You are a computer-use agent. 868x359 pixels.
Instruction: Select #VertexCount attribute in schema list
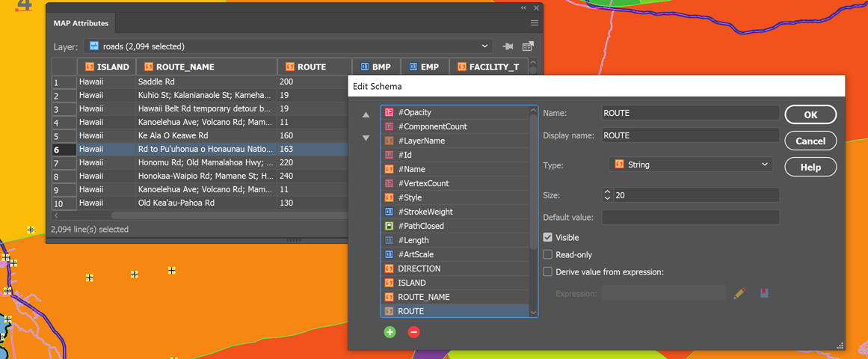click(x=455, y=183)
